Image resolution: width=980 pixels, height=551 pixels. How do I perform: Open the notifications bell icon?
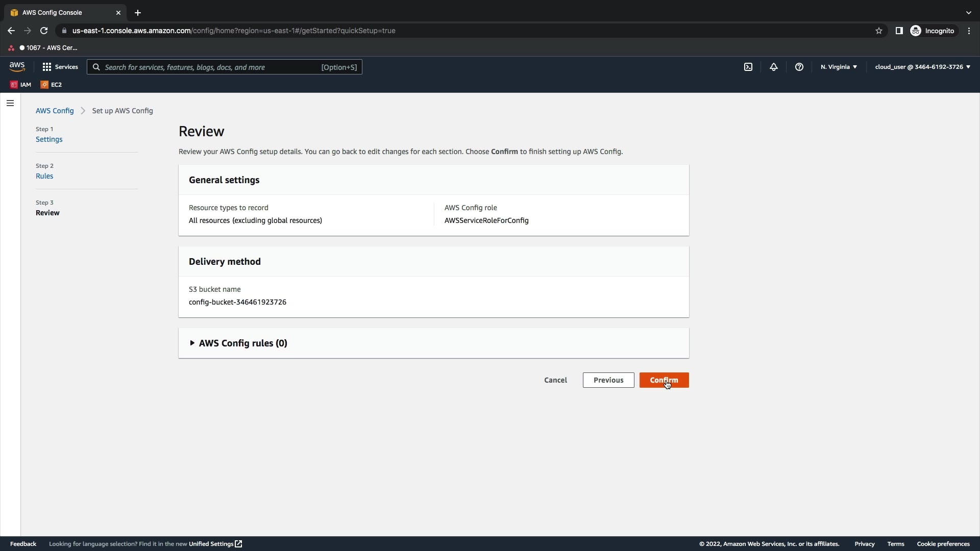774,67
